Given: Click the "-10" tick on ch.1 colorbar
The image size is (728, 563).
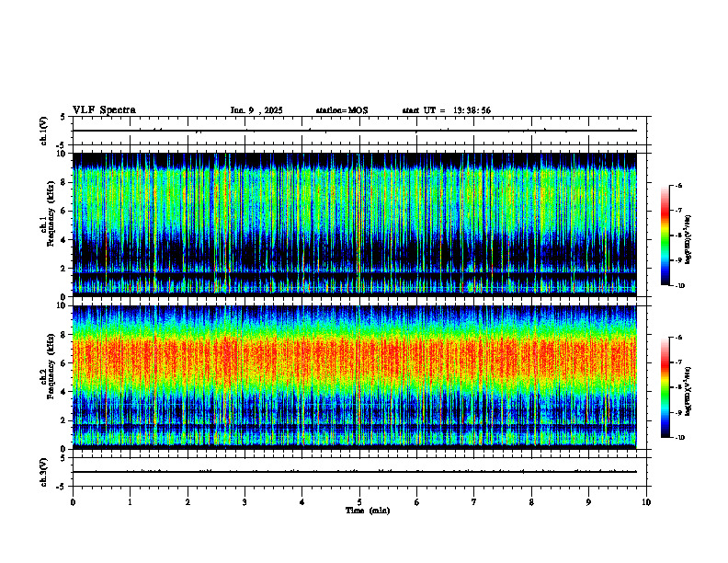Looking at the screenshot, I should pos(680,286).
